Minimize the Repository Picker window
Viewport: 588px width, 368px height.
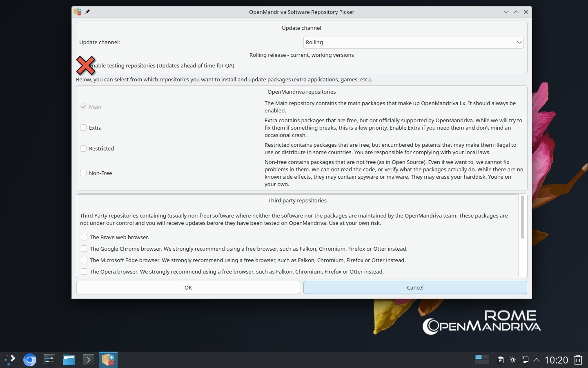coord(506,12)
